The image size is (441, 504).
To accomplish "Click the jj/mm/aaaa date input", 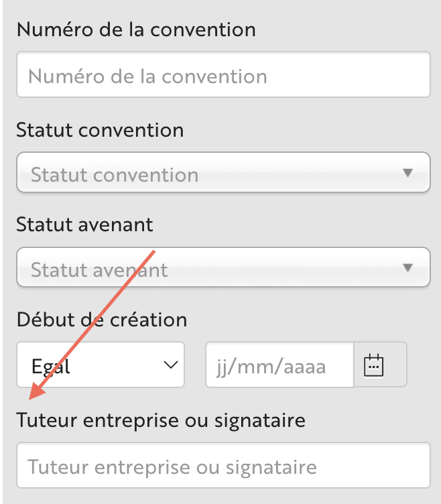I will click(x=279, y=365).
